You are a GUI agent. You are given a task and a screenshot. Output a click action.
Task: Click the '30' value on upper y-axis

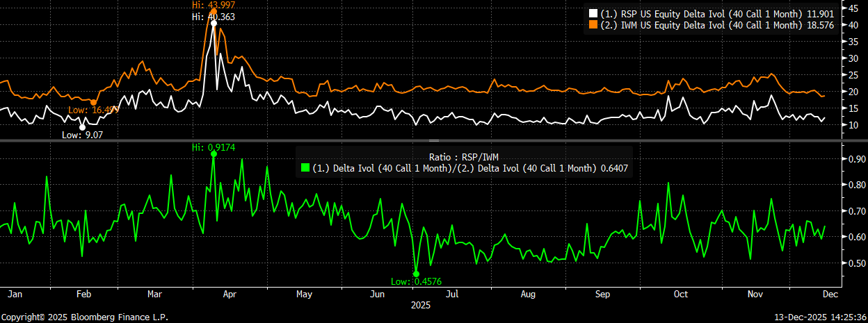(853, 58)
